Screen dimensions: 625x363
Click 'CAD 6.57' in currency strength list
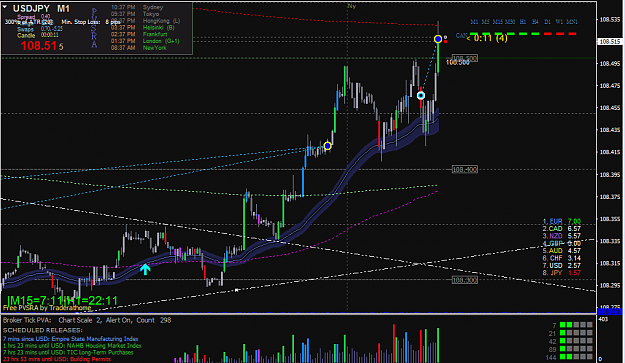561,229
